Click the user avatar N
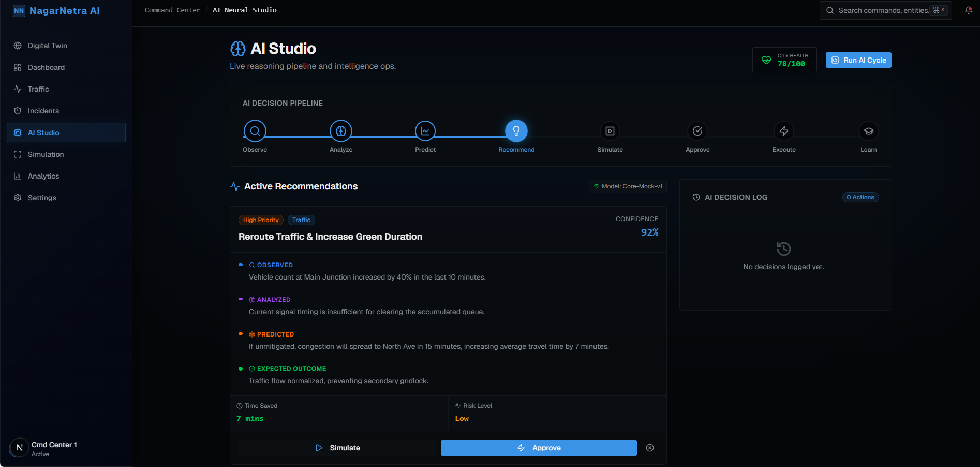 (19, 448)
